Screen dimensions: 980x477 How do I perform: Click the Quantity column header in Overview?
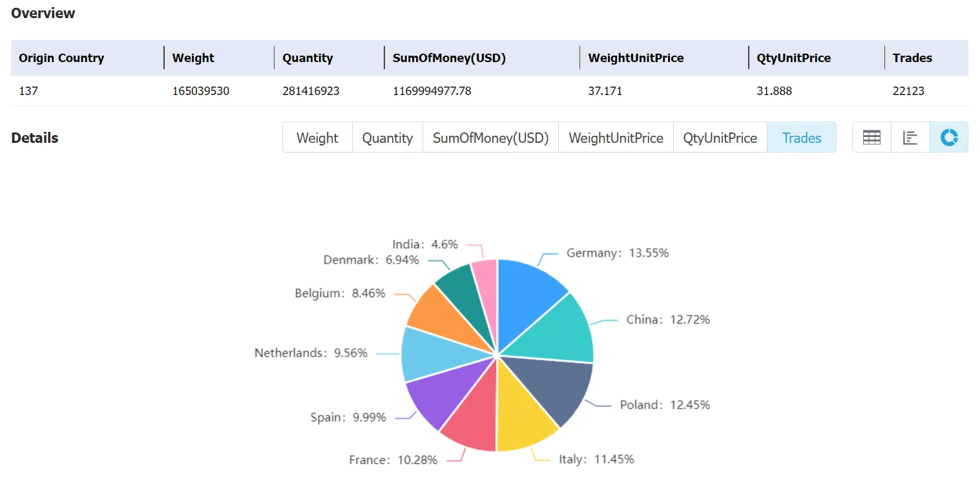(x=308, y=58)
